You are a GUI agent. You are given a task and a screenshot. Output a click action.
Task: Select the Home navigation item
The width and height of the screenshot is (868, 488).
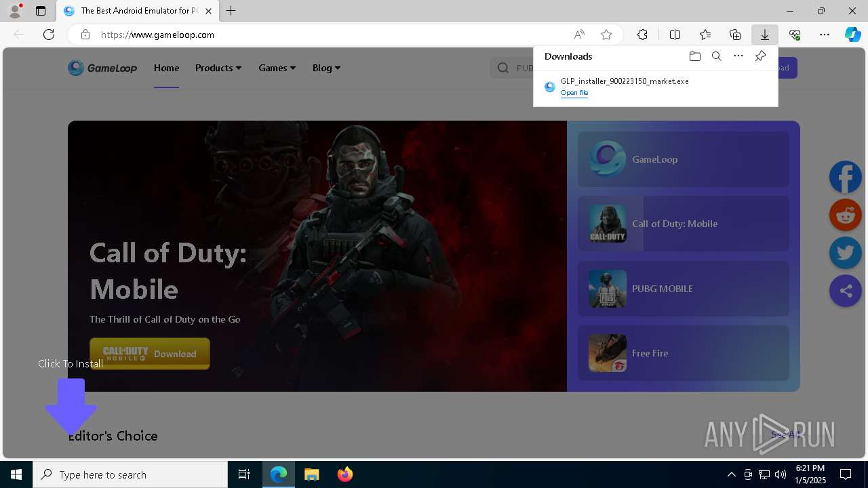[x=166, y=68]
